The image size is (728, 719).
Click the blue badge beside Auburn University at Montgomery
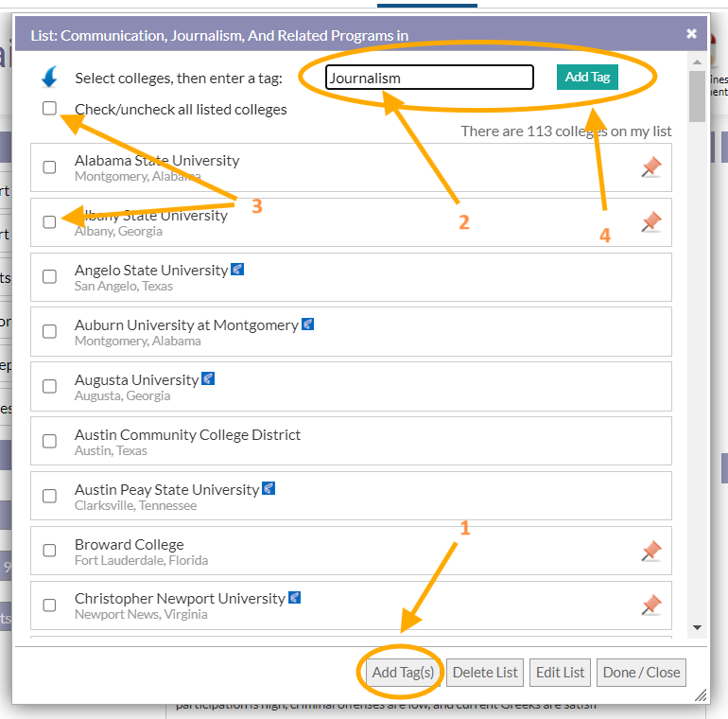(x=307, y=324)
